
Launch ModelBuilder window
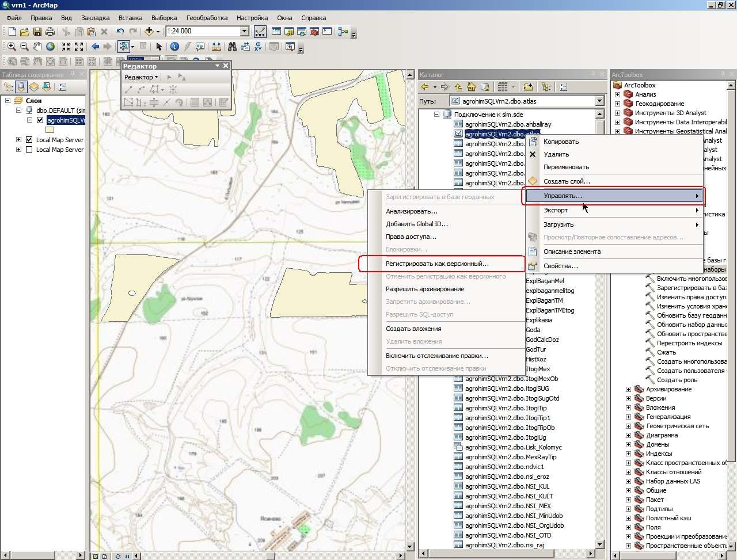(343, 32)
